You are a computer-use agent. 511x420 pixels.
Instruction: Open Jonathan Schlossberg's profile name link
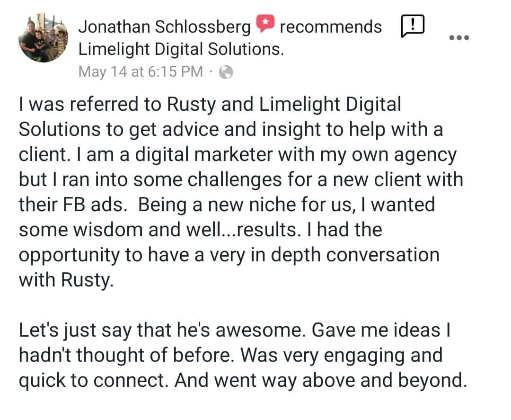pos(164,27)
